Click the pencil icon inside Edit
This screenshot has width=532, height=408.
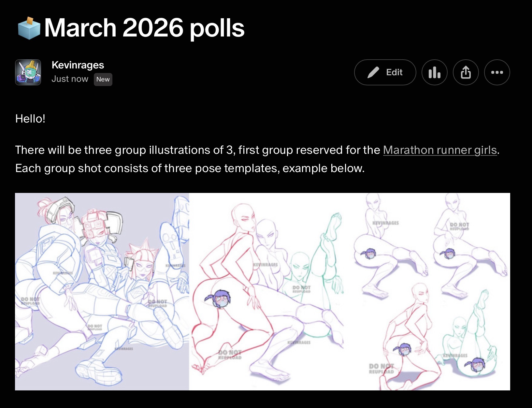[373, 72]
